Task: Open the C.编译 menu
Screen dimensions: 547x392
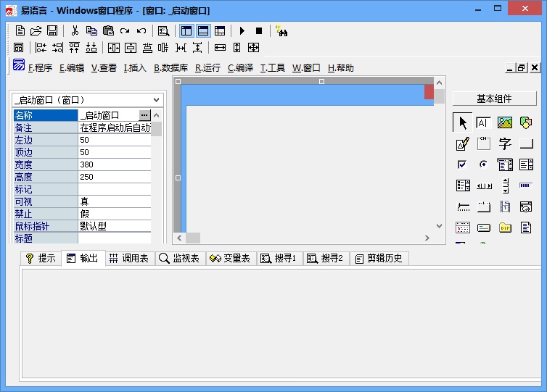Action: tap(240, 68)
